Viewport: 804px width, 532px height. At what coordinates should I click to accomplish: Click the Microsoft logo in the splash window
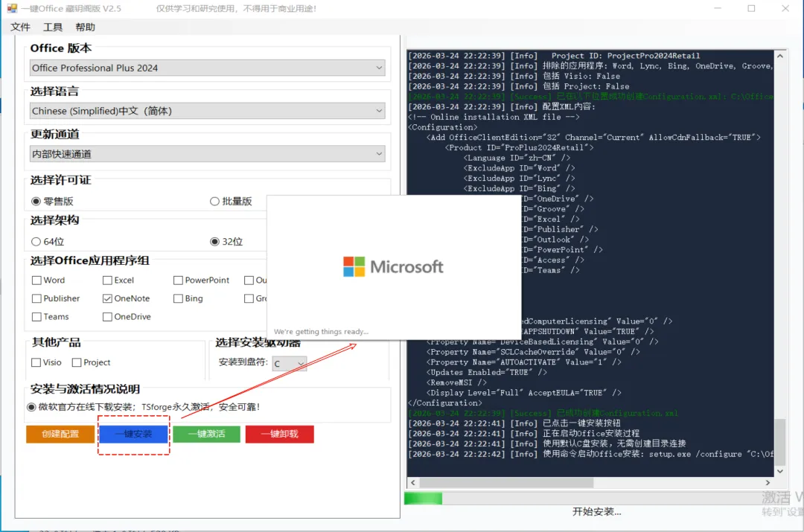coord(393,266)
